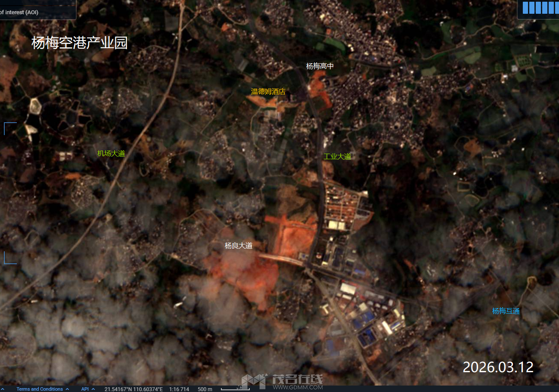Click the last blue bar in the top-right strip
Screen dimensions: 559x392
[x=557, y=7]
